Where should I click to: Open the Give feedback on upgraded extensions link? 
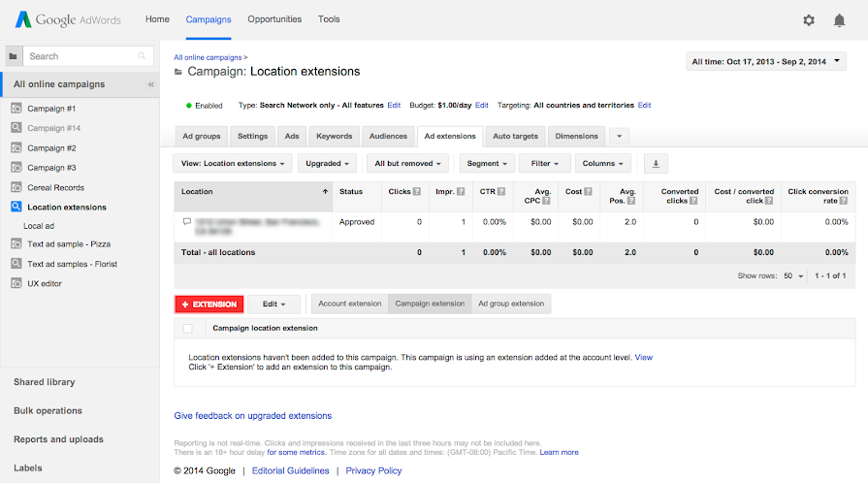tap(252, 416)
